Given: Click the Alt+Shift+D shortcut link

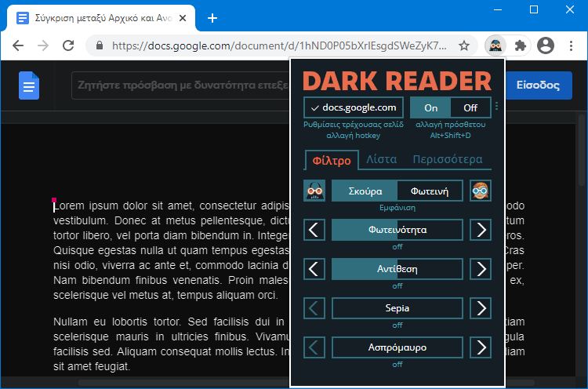Looking at the screenshot, I should coord(450,136).
